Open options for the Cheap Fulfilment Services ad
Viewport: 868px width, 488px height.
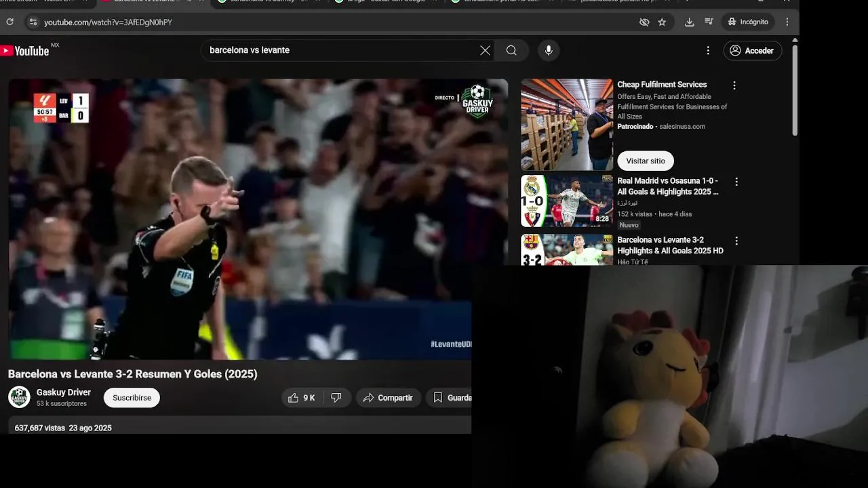point(734,85)
